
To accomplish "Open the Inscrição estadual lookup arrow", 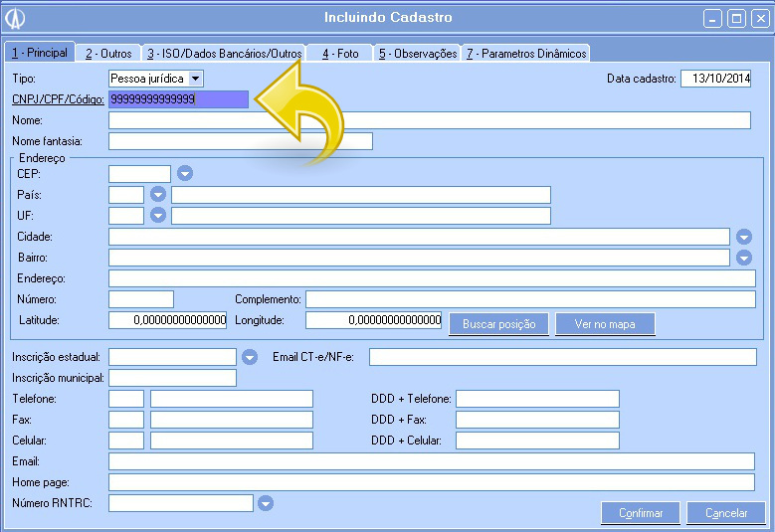I will tap(250, 357).
